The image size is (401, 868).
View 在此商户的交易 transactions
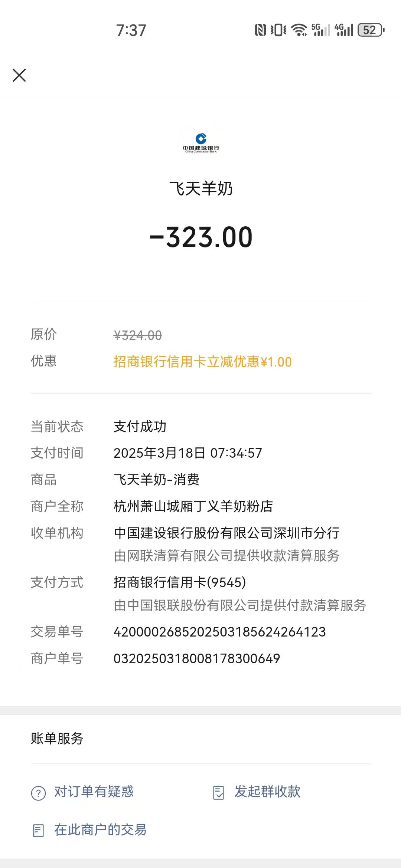pos(100,830)
